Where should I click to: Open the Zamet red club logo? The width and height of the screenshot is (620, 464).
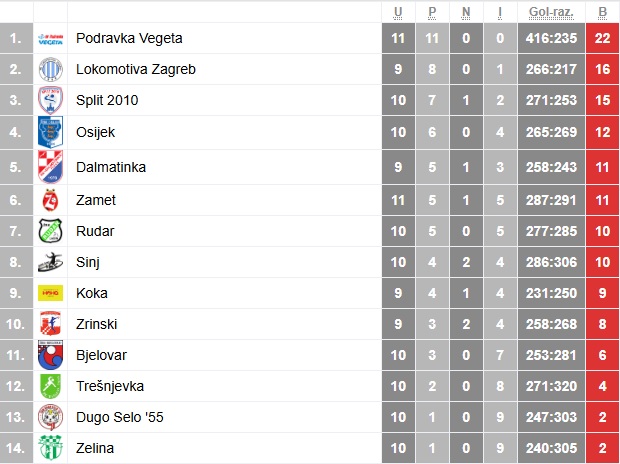(x=50, y=200)
